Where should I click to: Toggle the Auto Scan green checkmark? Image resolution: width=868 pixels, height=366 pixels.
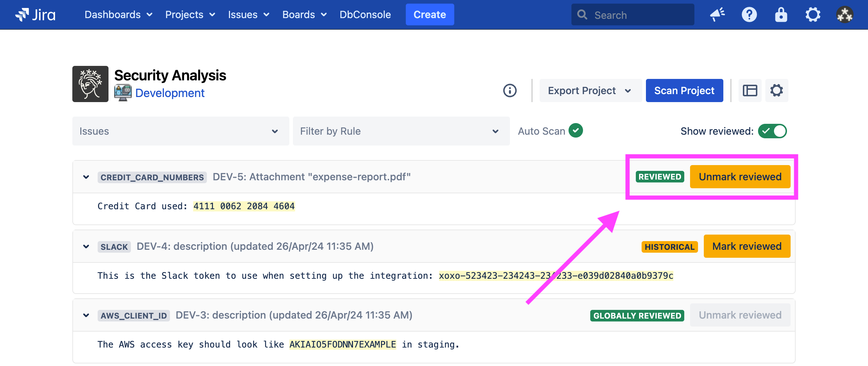point(575,131)
